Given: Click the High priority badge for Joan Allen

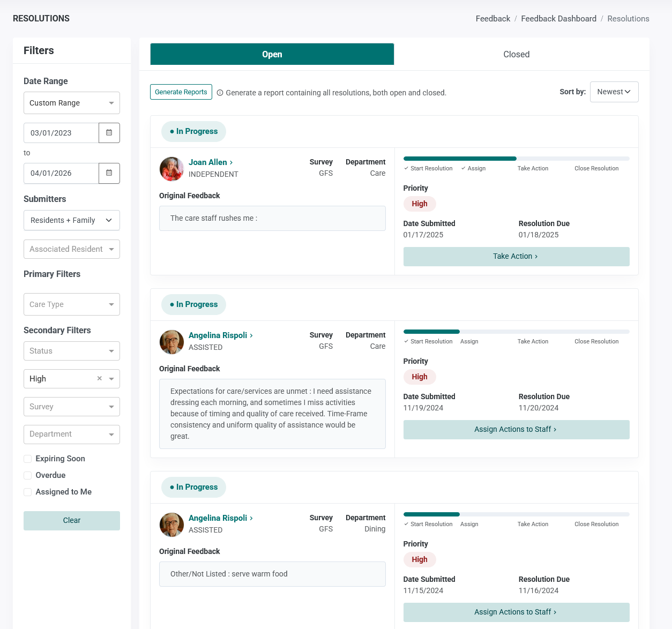Looking at the screenshot, I should point(420,204).
